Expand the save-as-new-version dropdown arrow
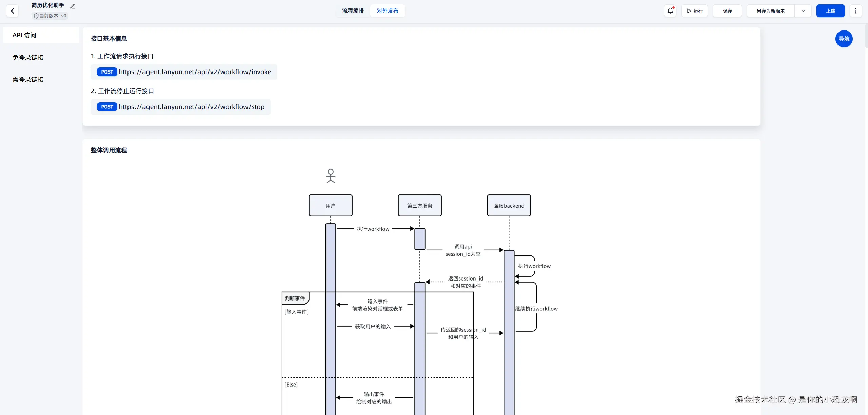The width and height of the screenshot is (868, 415). coord(803,11)
